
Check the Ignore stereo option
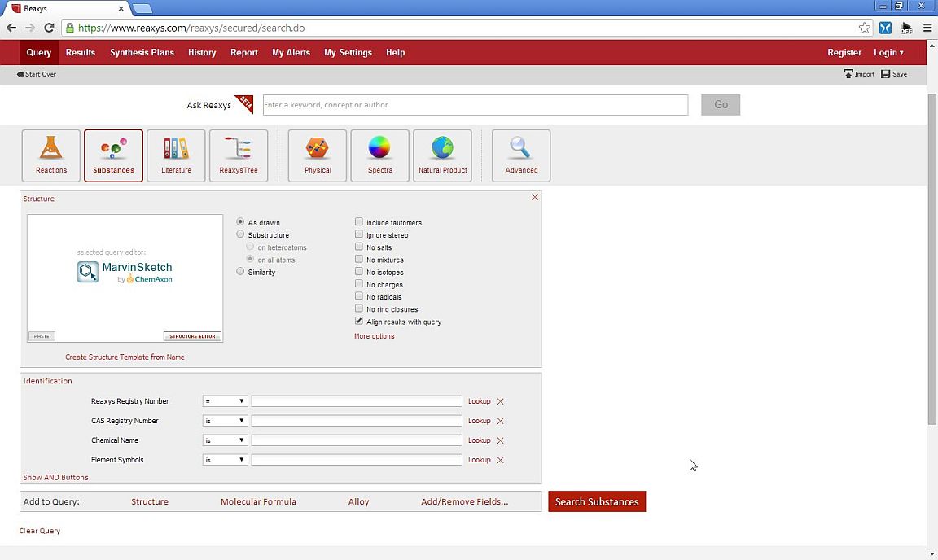(x=359, y=234)
